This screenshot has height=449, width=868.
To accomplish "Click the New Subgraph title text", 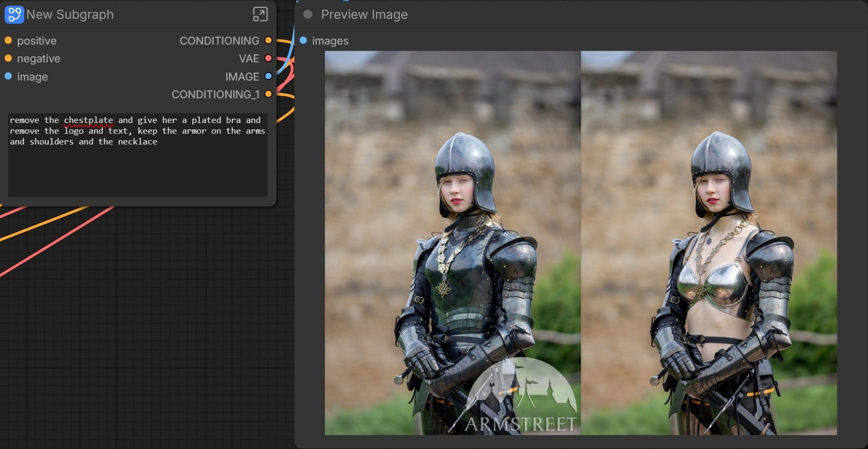I will coord(70,15).
